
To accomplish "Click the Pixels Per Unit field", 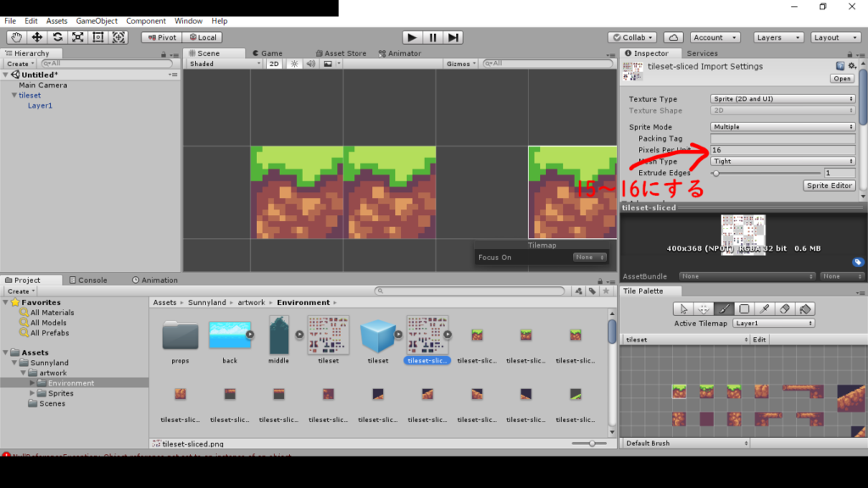I will tap(782, 150).
